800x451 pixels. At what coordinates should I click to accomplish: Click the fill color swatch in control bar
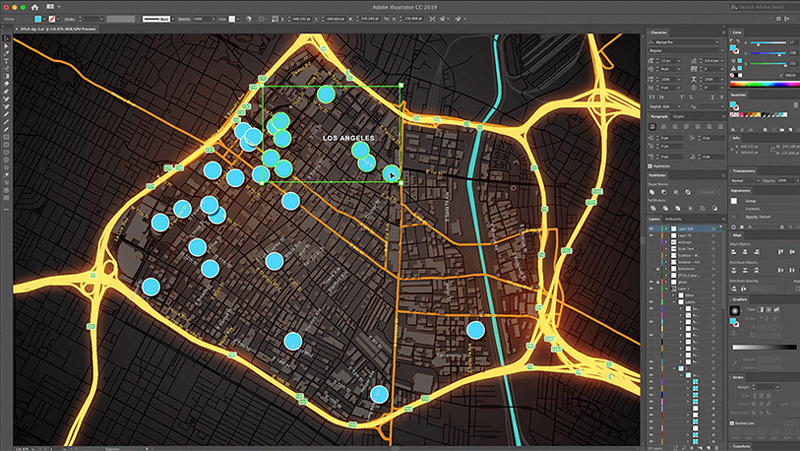point(37,18)
